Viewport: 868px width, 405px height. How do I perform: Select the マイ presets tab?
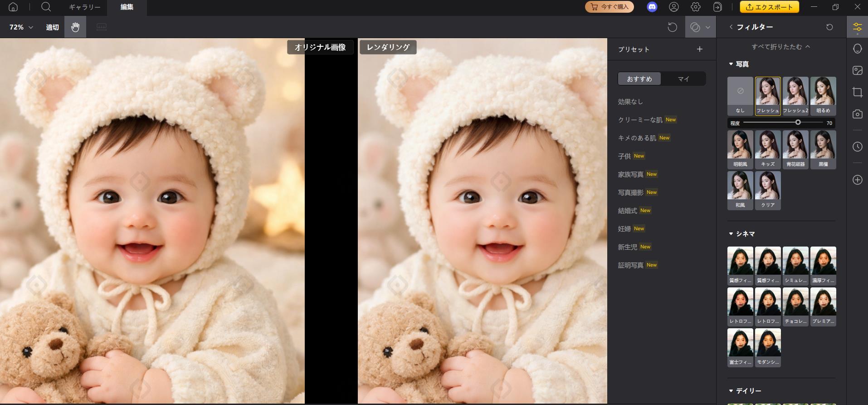(683, 79)
